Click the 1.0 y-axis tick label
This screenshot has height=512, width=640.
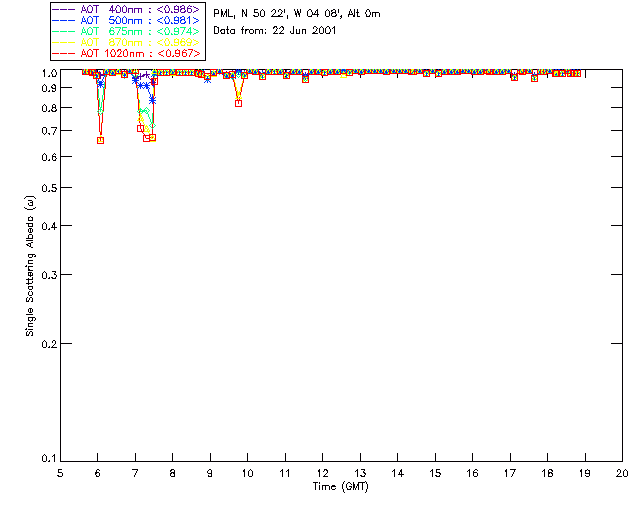click(49, 73)
